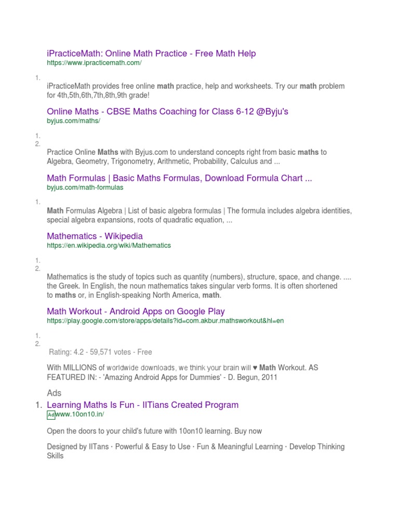This screenshot has height=532, width=399.
Task: Click the Ads section heading
Action: click(x=54, y=393)
